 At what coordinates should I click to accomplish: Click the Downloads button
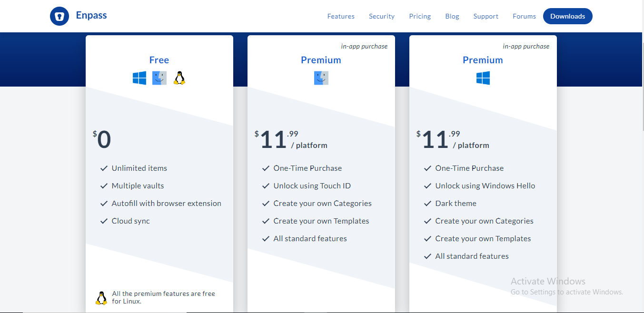coord(568,16)
